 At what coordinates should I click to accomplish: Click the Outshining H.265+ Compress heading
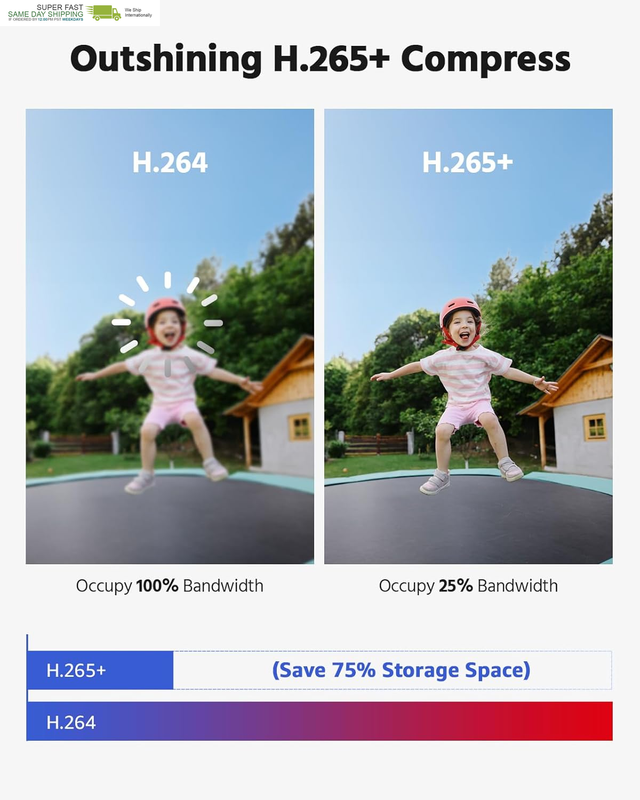pos(320,59)
